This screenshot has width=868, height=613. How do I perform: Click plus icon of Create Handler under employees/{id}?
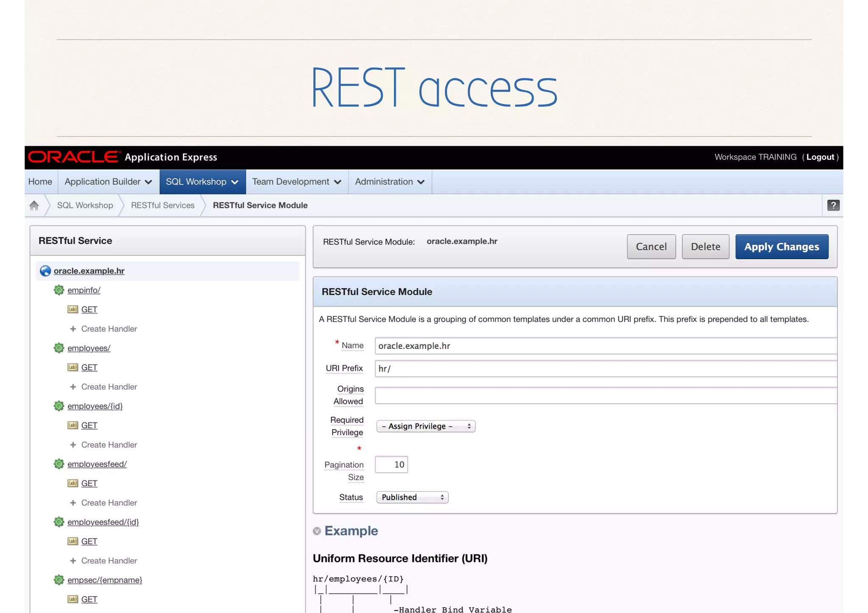pos(73,445)
